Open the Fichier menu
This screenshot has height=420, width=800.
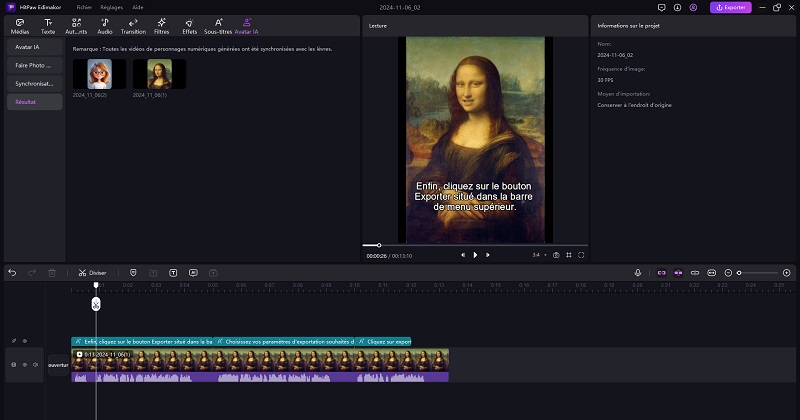(x=84, y=7)
